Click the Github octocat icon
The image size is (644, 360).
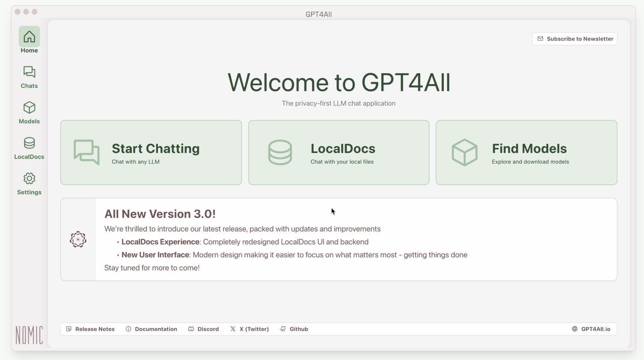pyautogui.click(x=283, y=329)
